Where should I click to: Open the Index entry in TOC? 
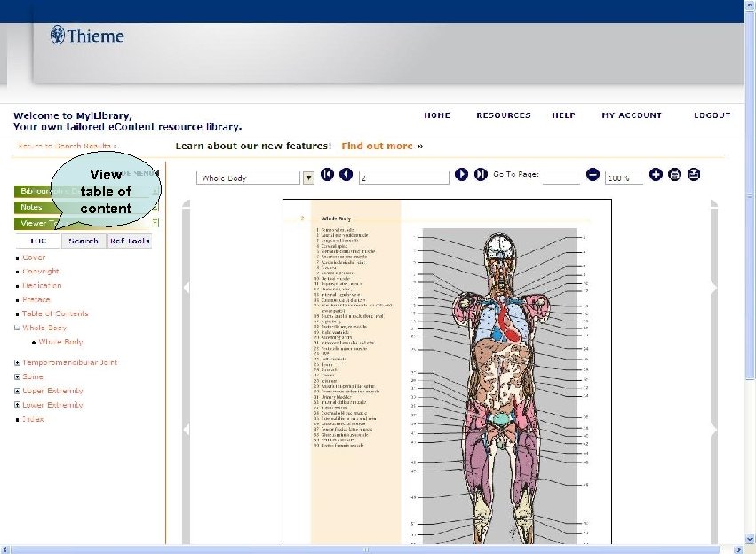pyautogui.click(x=33, y=419)
